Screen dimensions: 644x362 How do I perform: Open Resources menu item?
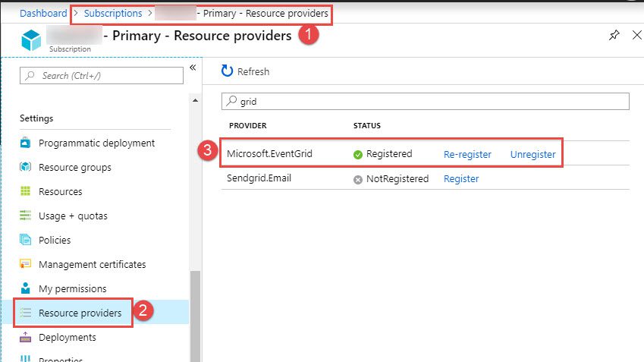[x=61, y=191]
